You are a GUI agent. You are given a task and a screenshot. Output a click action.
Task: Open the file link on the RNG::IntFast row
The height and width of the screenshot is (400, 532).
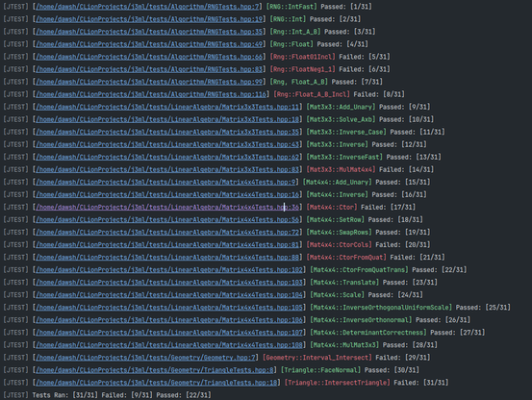tap(147, 7)
